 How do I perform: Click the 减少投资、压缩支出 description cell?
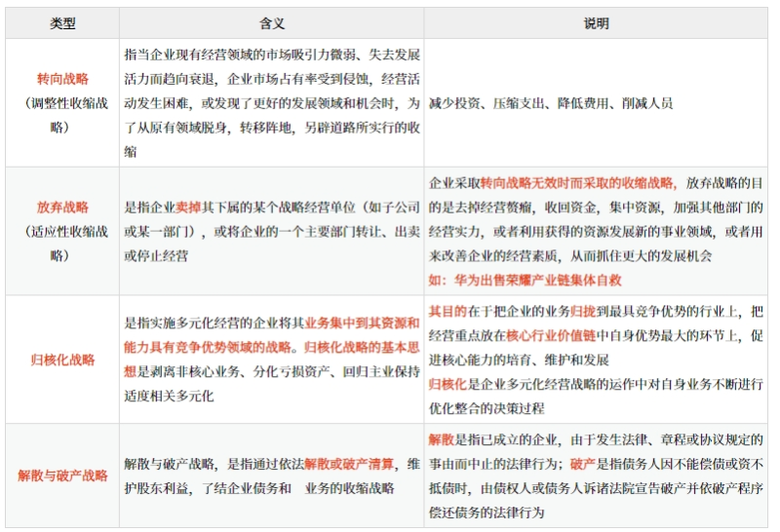(x=551, y=102)
